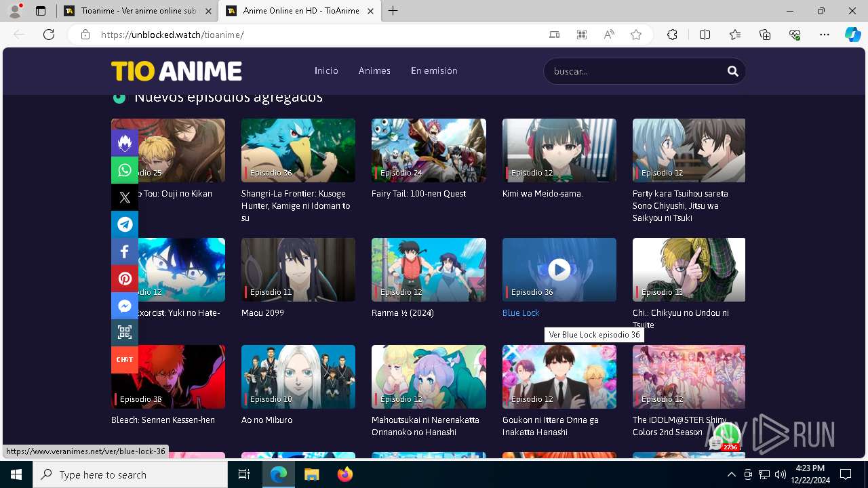This screenshot has height=488, width=868.
Task: Show hidden system tray icons chevron
Action: click(x=731, y=474)
